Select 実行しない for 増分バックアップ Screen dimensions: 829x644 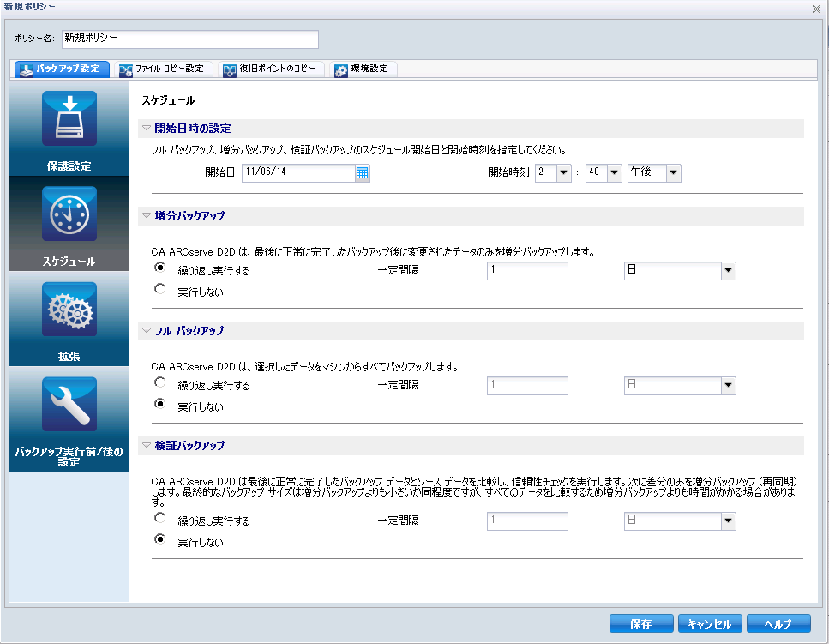(x=159, y=289)
